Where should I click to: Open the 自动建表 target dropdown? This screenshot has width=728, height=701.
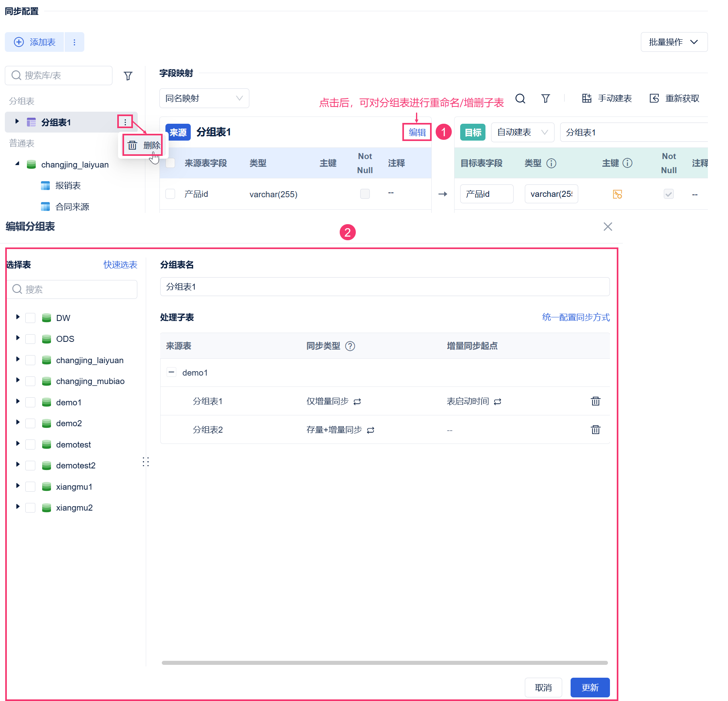coord(523,132)
